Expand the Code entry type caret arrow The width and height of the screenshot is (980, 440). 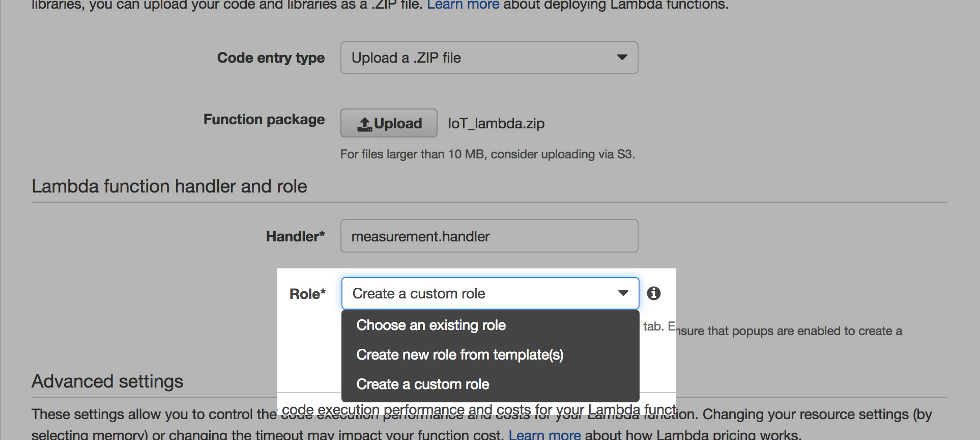[622, 57]
